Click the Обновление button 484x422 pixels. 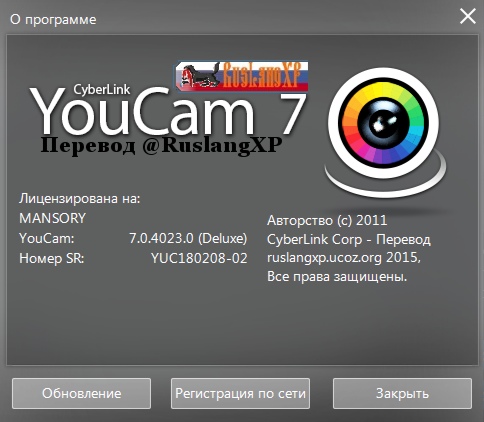(81, 393)
